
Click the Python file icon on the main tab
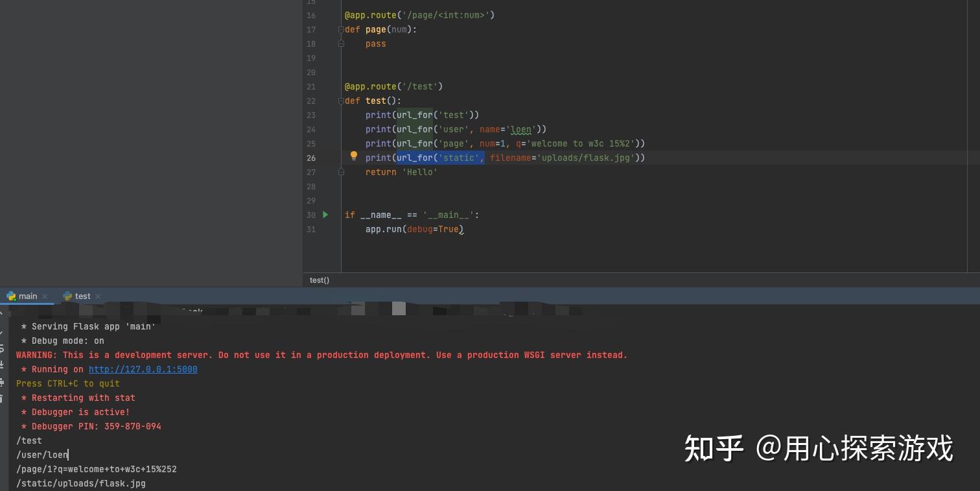coord(10,296)
